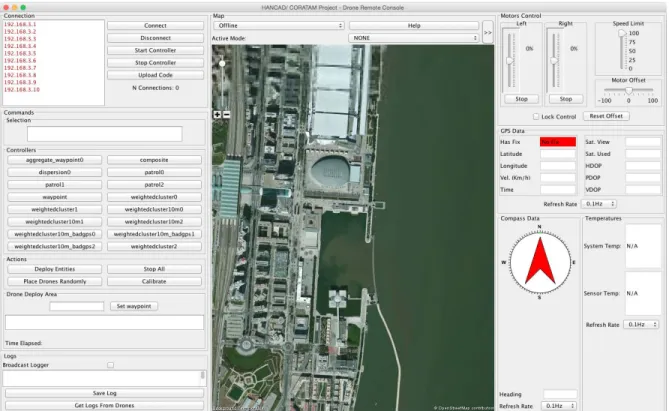Click the Motor Offset slider handle
669x411 pixels.
point(628,90)
